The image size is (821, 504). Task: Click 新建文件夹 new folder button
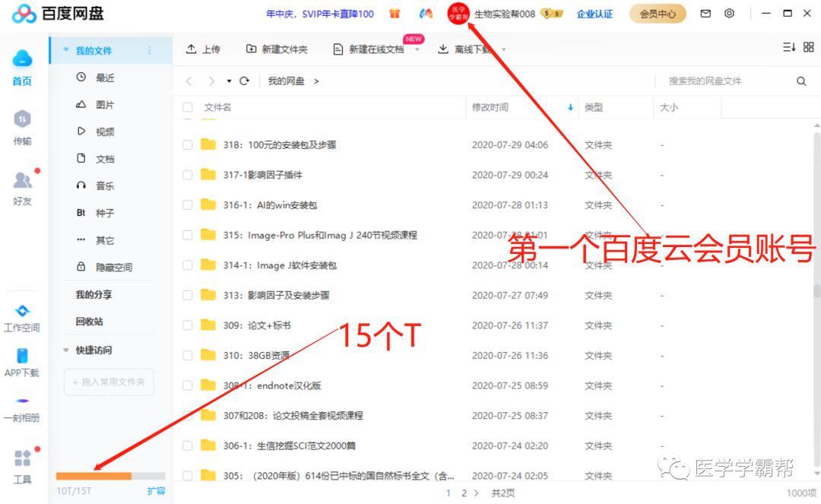coord(277,49)
